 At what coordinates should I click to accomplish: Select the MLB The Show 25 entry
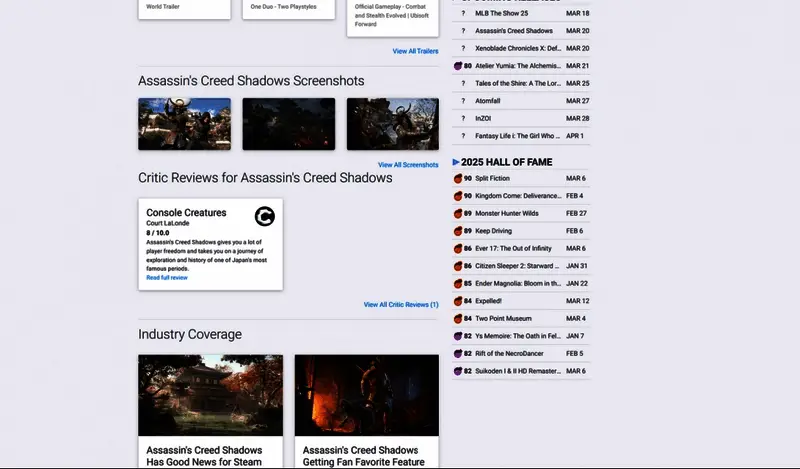[x=504, y=13]
